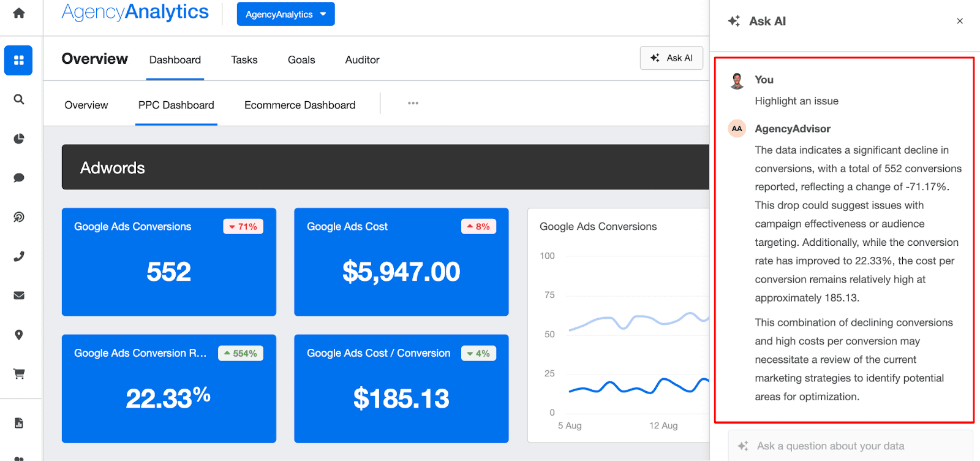
Task: Close the Ask AI panel
Action: (x=960, y=21)
